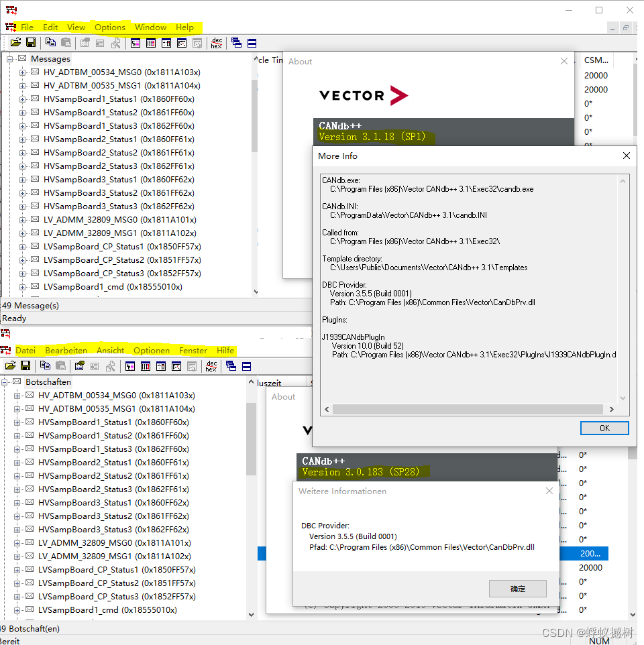Image resolution: width=644 pixels, height=645 pixels.
Task: Close the More Info dialog
Action: pyautogui.click(x=627, y=156)
